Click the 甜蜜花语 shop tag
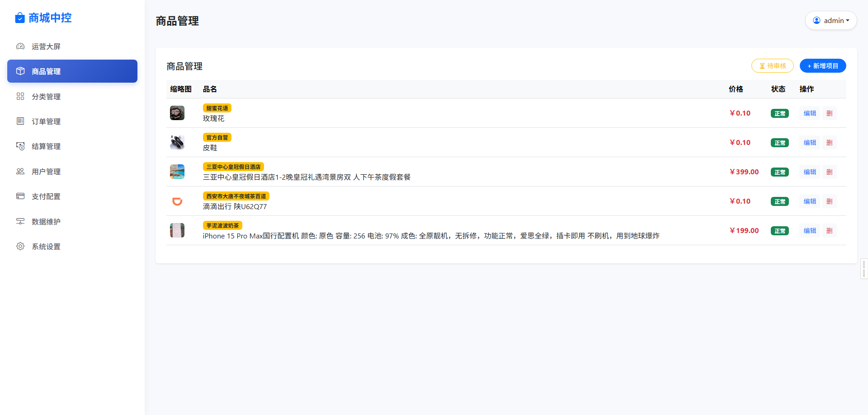The height and width of the screenshot is (415, 868). [217, 108]
